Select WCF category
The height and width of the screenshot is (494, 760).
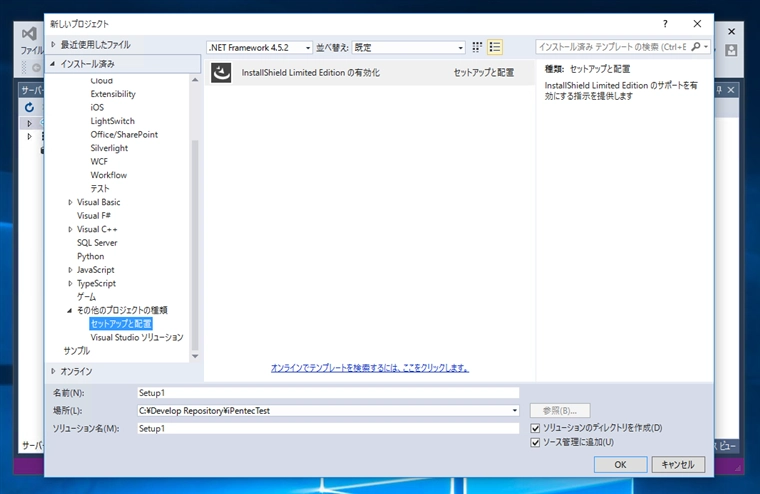point(99,162)
